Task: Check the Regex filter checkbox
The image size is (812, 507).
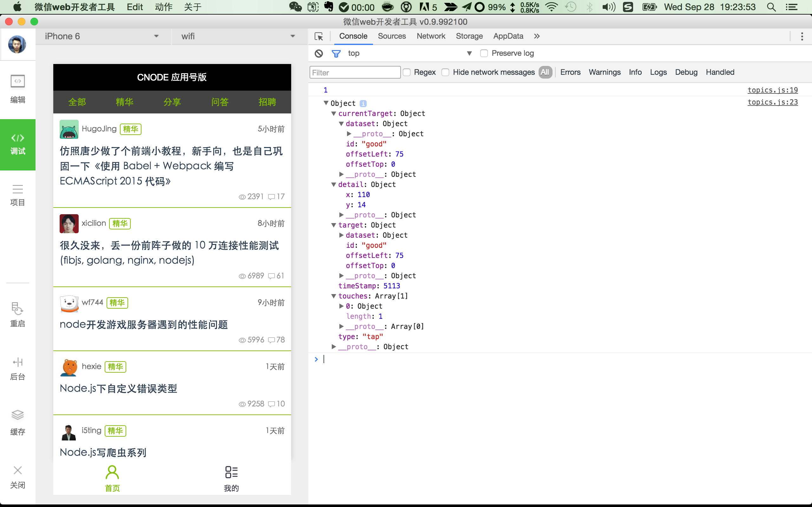Action: [x=407, y=73]
